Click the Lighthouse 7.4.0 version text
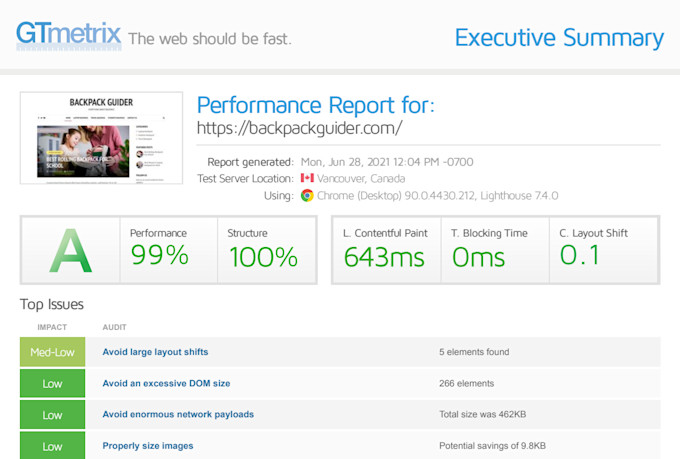 click(x=519, y=196)
